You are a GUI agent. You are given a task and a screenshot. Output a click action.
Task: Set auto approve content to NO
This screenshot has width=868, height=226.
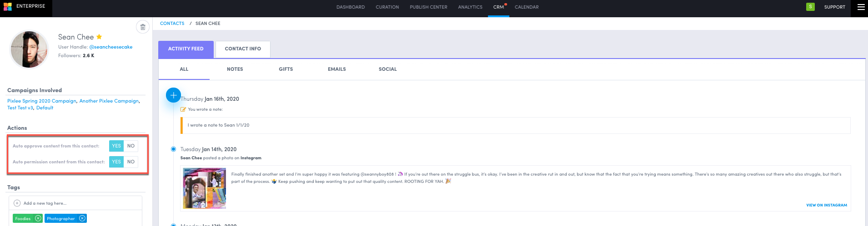[131, 146]
